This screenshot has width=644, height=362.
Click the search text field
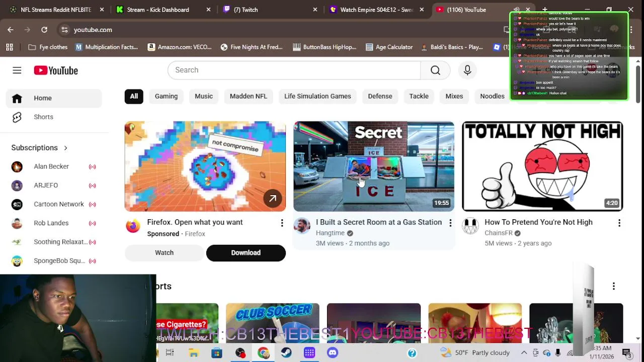[x=294, y=70]
